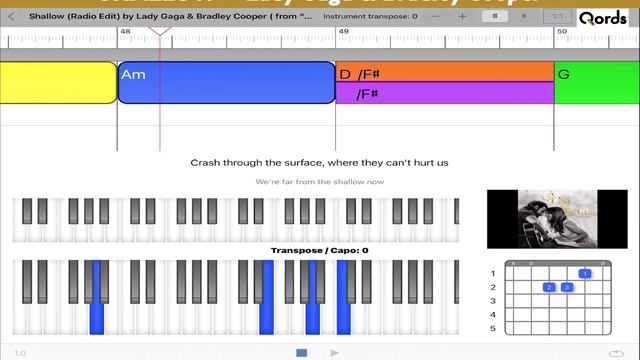Jump to measure 49 on the ruler

[x=344, y=31]
